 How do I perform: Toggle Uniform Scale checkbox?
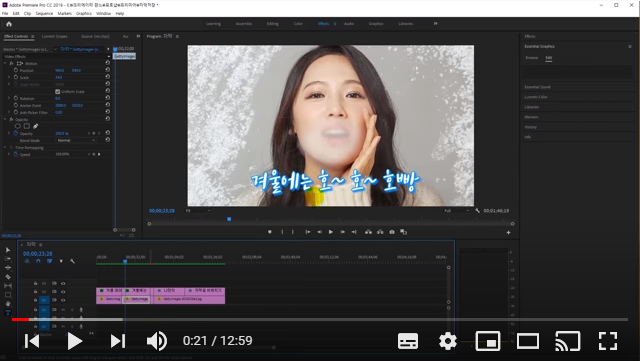tap(58, 91)
